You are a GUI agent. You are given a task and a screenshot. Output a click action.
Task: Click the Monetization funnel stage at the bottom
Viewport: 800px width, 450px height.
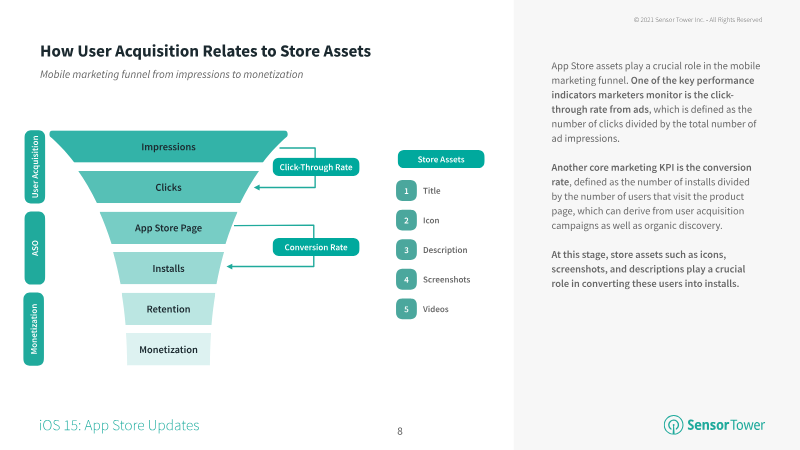pos(168,349)
